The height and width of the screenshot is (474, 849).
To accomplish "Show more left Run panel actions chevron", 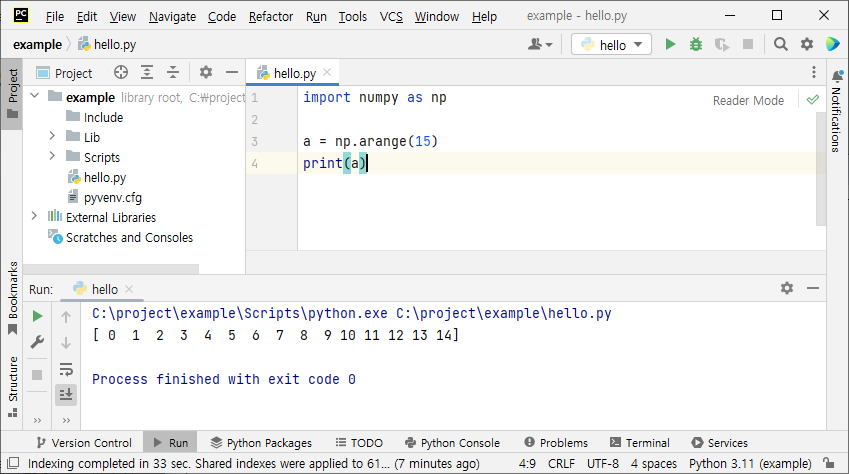I will point(37,420).
